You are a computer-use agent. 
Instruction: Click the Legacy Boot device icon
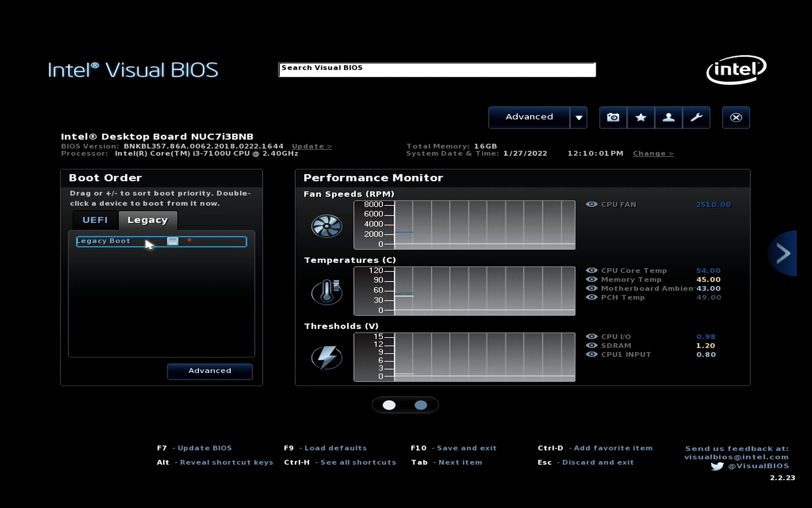tap(173, 241)
